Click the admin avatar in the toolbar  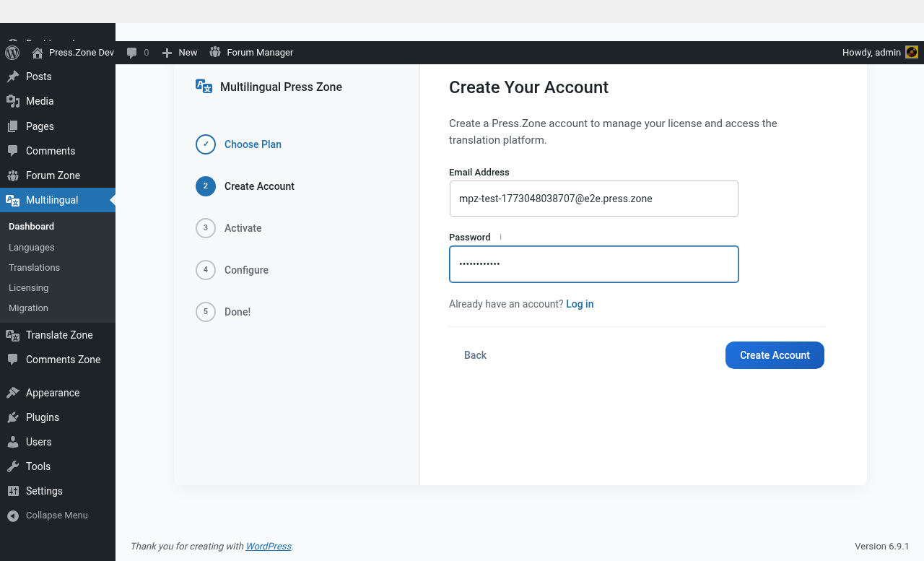pyautogui.click(x=912, y=52)
